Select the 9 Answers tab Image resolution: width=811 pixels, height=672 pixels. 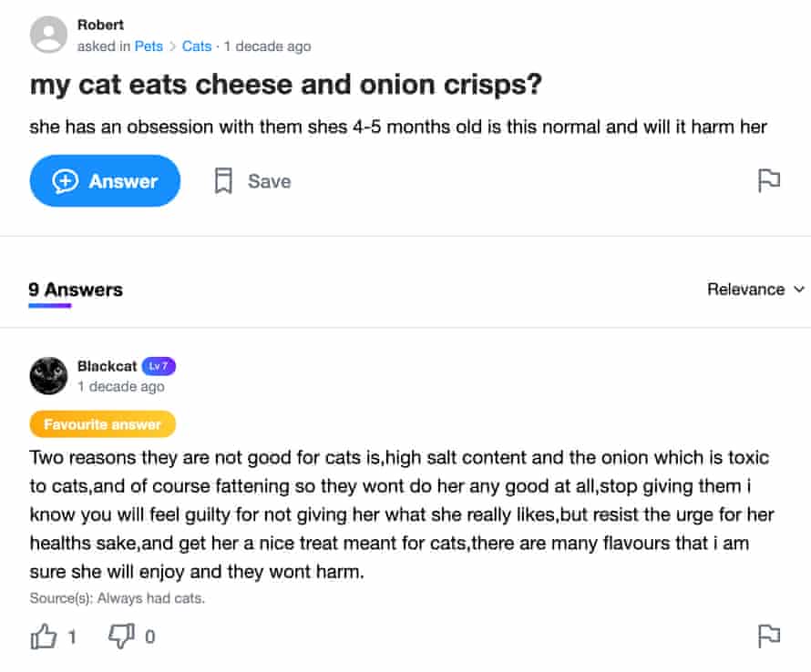point(76,290)
